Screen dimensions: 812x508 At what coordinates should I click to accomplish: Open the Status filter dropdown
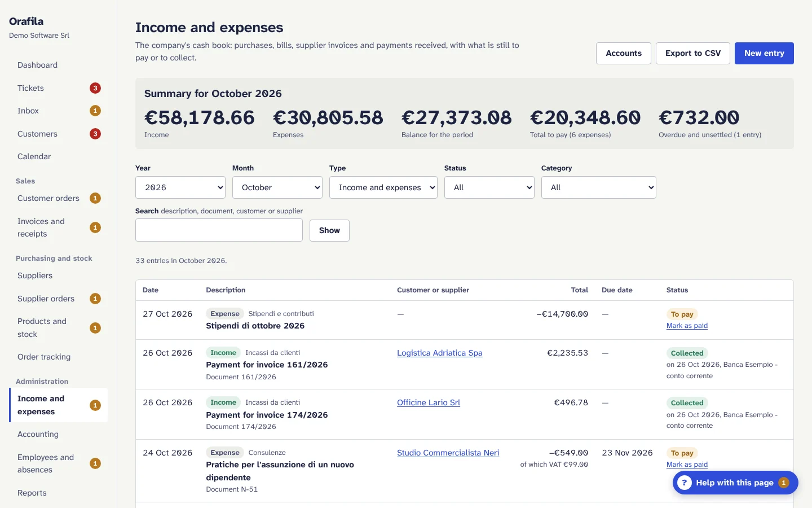(x=489, y=187)
